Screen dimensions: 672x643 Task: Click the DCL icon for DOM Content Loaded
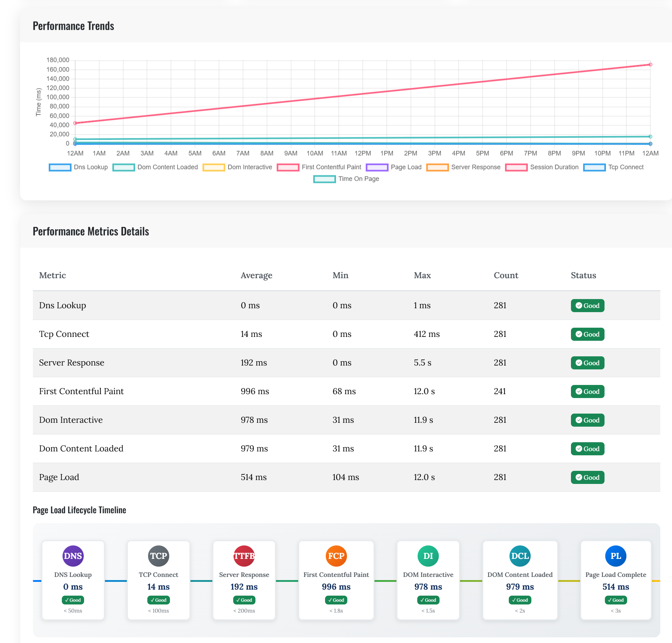pyautogui.click(x=520, y=556)
